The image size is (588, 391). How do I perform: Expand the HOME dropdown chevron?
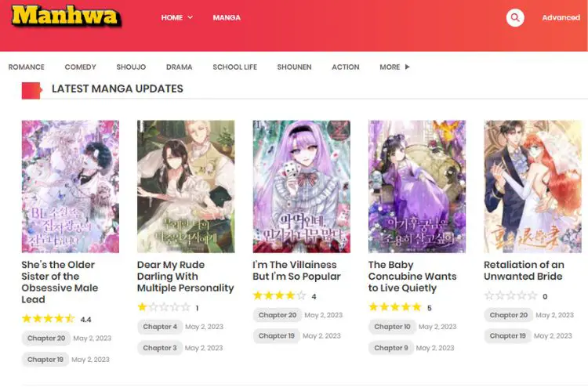pyautogui.click(x=191, y=17)
